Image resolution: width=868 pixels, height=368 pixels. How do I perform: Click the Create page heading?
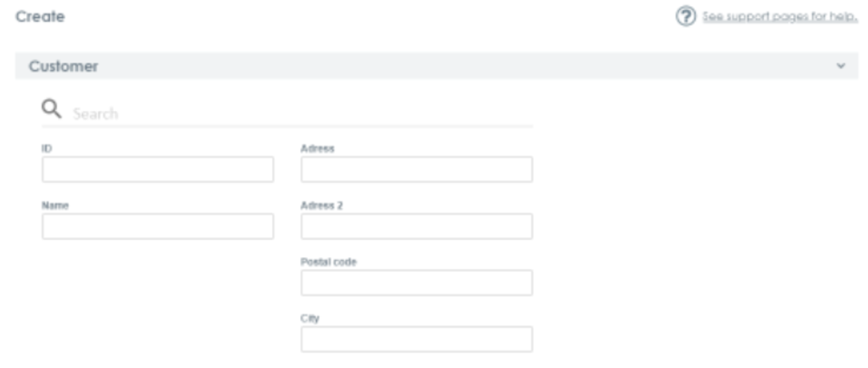tap(40, 16)
